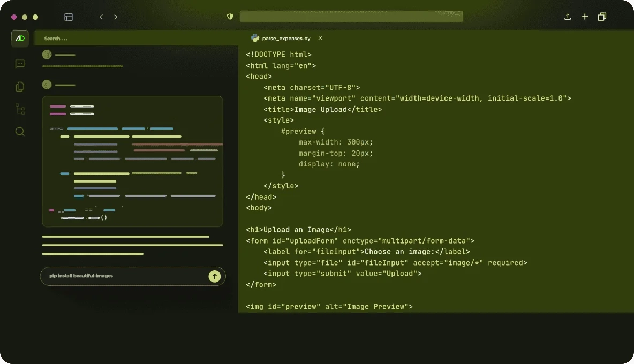Send the message with arrow button
Screen dimensions: 634x364
[214, 276]
